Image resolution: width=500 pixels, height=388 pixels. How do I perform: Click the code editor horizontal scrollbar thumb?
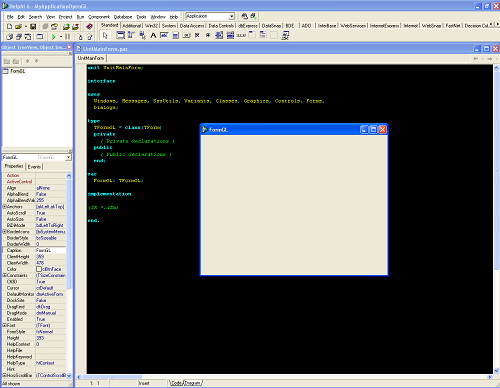(112, 377)
